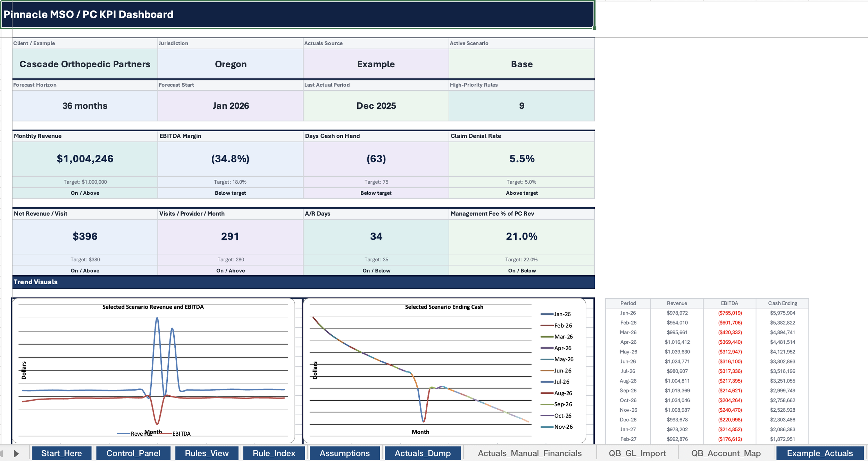Click the sheet tabs scroll-right arrow
868x461 pixels.
click(16, 453)
